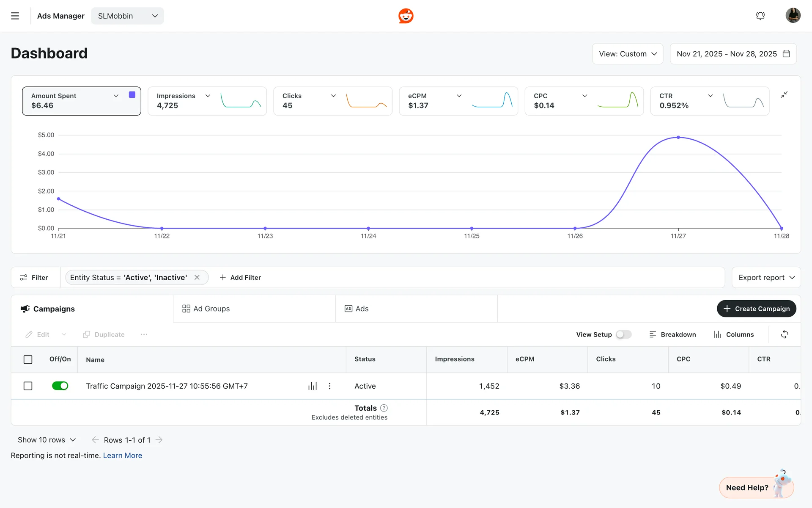Open the Export report dropdown
Screen dimensions: 812x508
[766, 278]
